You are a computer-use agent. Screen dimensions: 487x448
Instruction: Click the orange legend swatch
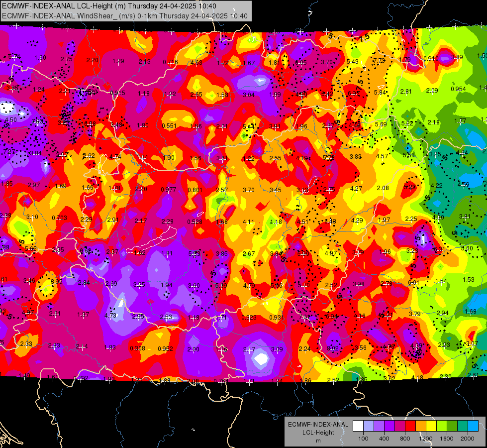click(421, 426)
